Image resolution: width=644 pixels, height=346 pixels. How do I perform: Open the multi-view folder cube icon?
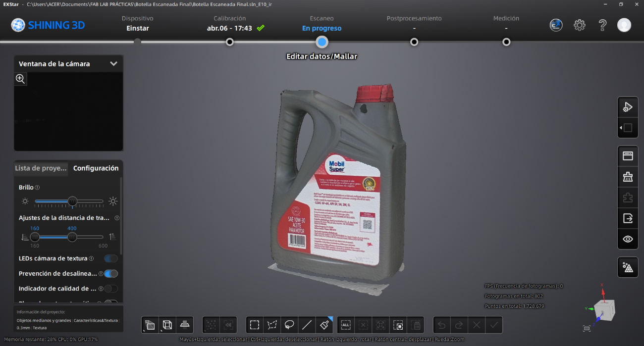(150, 325)
